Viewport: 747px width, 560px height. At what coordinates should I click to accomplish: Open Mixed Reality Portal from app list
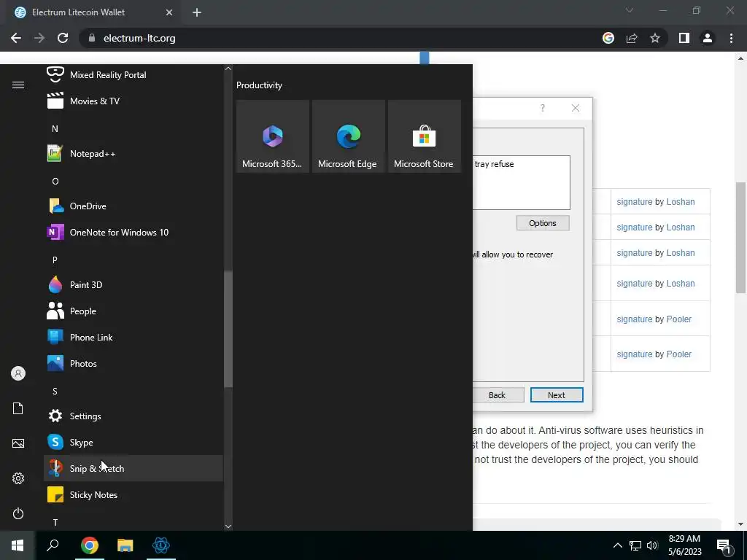(x=133, y=75)
